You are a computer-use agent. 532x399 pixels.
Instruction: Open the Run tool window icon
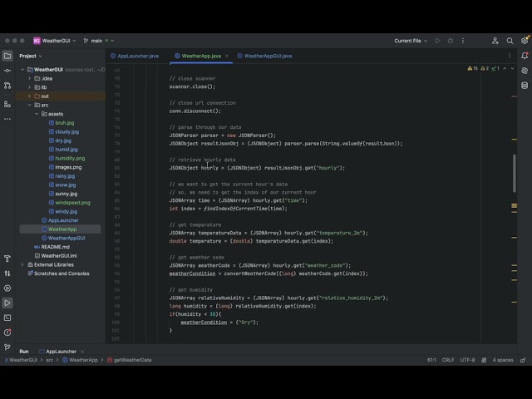7,303
